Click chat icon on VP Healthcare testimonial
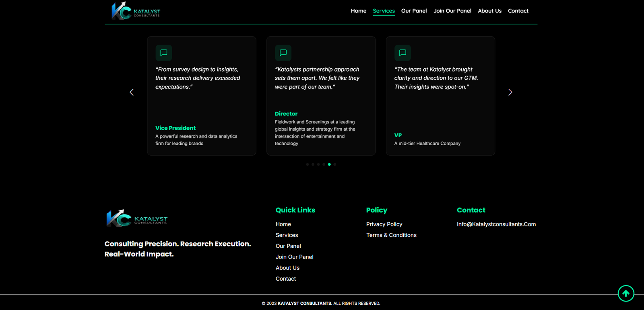This screenshot has width=644, height=310. 402,53
